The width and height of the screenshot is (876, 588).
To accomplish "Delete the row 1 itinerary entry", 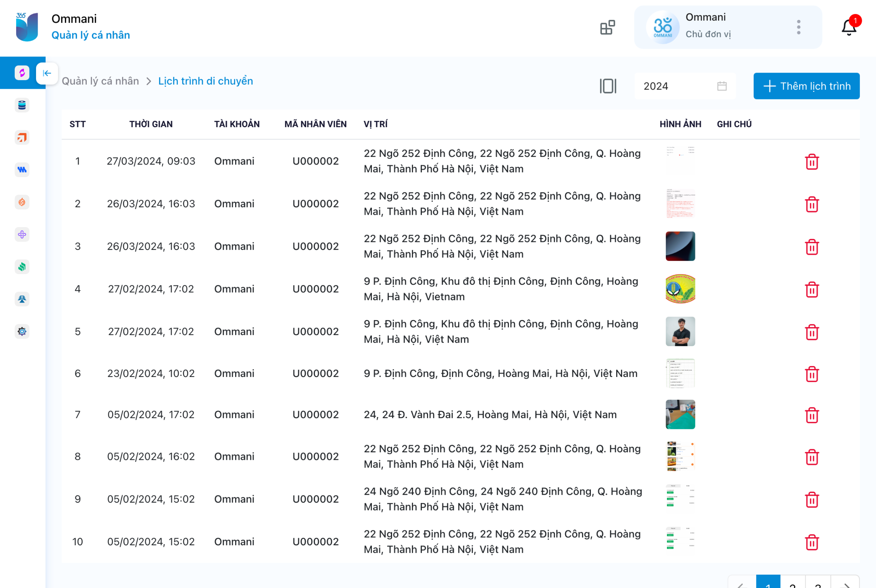I will [x=812, y=162].
